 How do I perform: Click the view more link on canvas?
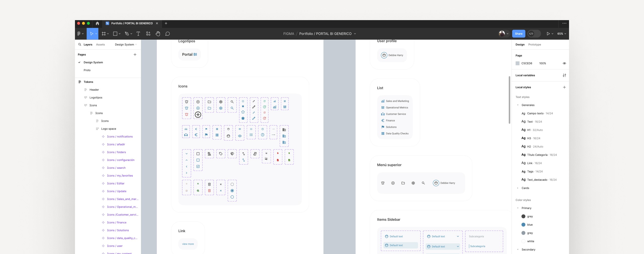(188, 244)
